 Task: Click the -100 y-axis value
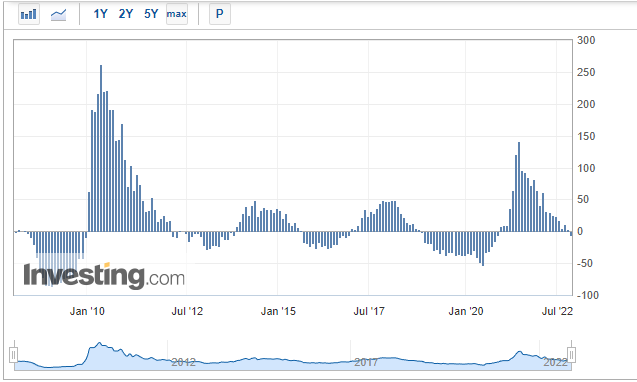point(587,295)
